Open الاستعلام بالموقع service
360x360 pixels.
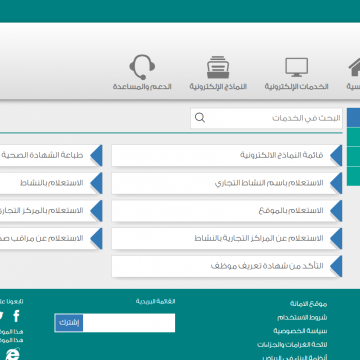pos(227,211)
